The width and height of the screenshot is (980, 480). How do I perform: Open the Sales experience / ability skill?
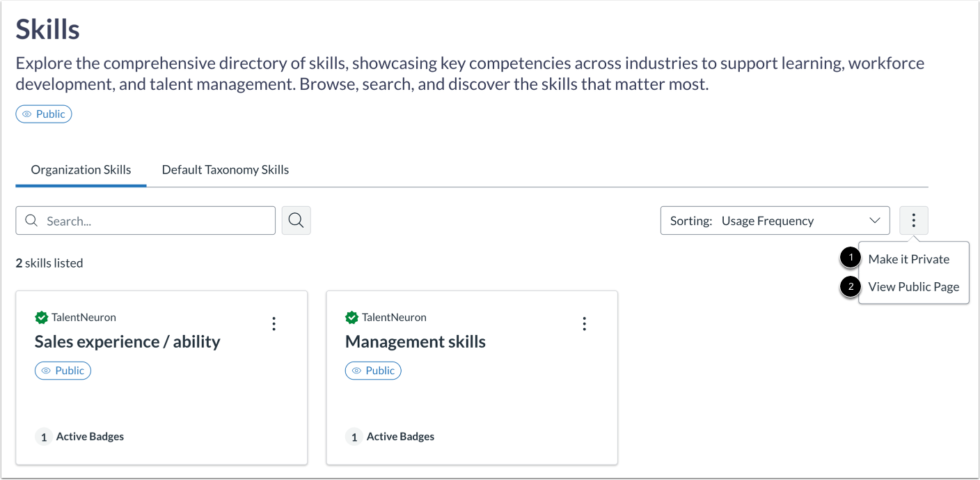point(127,342)
